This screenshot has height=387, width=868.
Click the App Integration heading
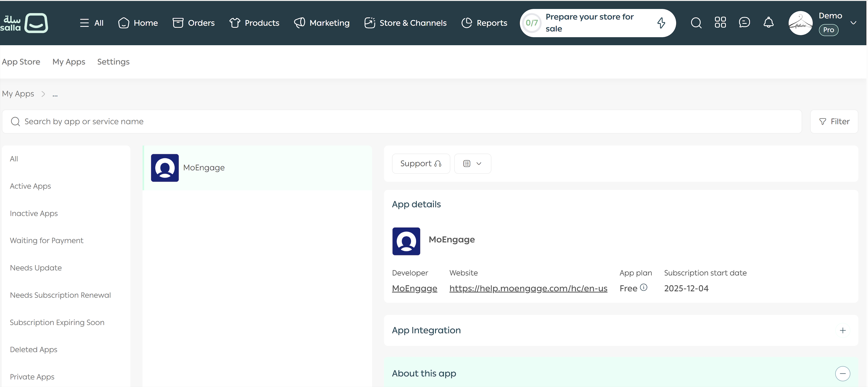click(x=426, y=330)
